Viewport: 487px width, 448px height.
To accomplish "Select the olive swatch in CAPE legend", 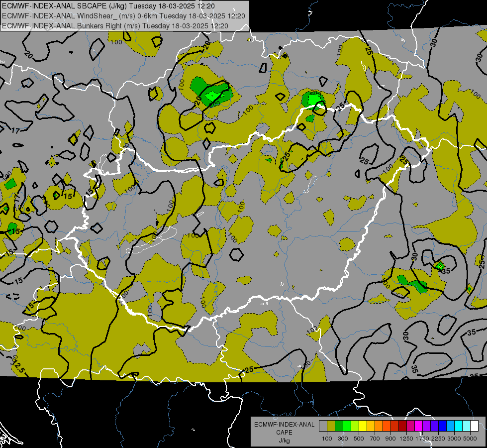I will pyautogui.click(x=331, y=426).
